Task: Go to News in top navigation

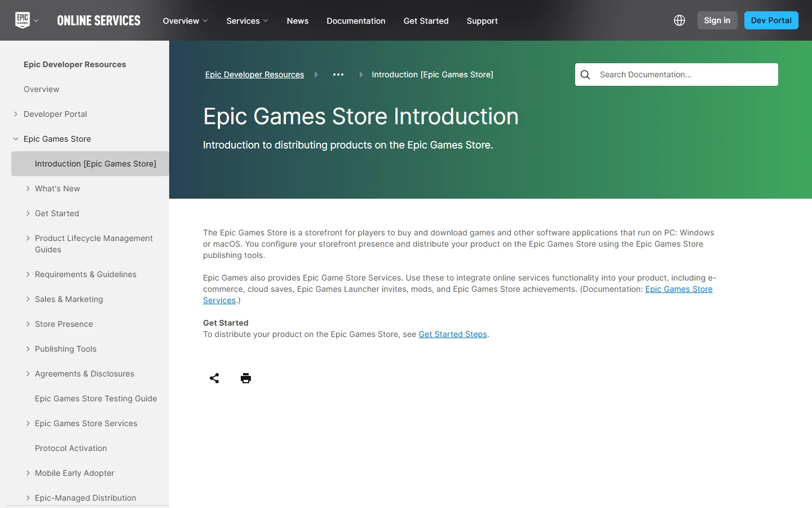Action: click(x=298, y=21)
